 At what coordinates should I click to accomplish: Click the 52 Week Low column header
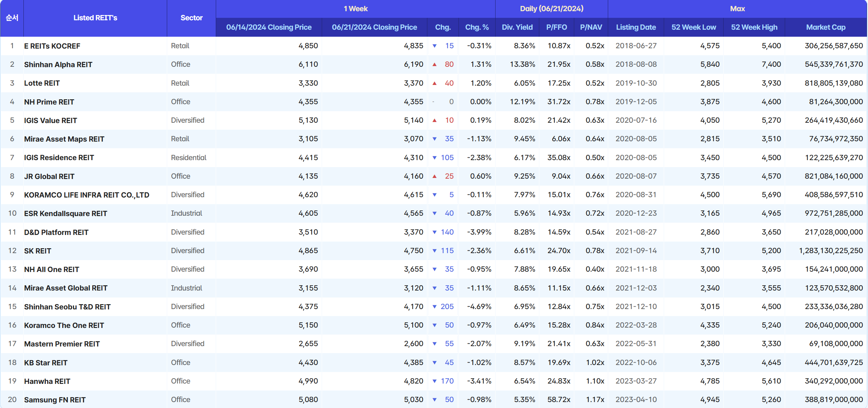pyautogui.click(x=693, y=27)
